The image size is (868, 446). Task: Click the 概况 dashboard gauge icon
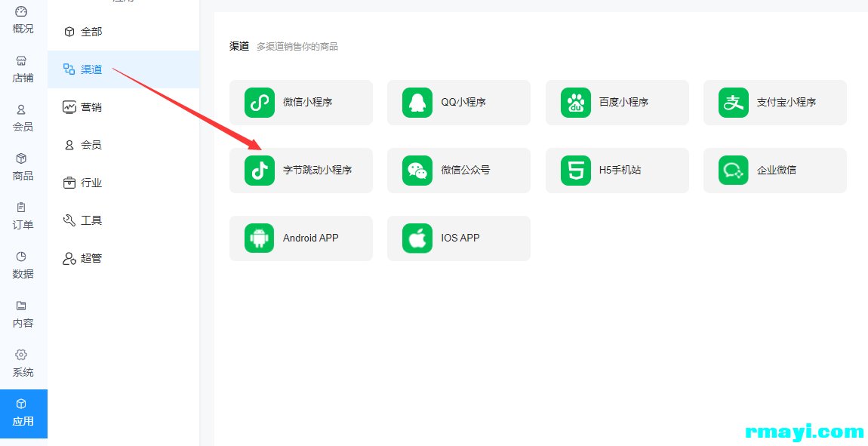pyautogui.click(x=21, y=11)
